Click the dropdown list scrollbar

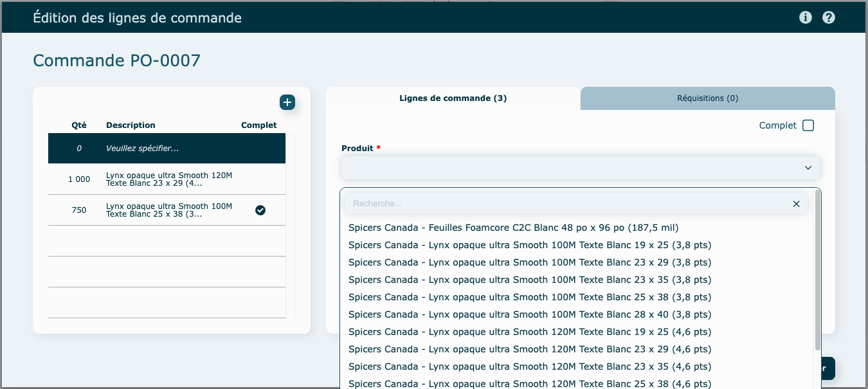point(818,270)
